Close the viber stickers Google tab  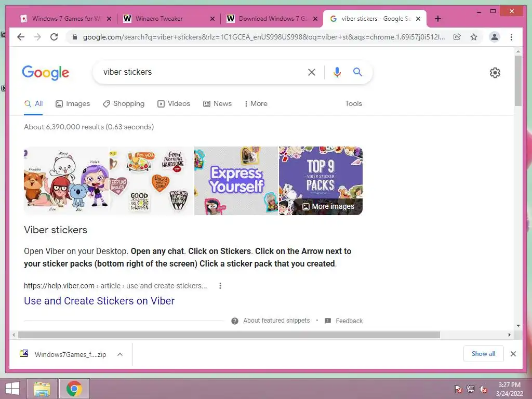[x=418, y=19]
